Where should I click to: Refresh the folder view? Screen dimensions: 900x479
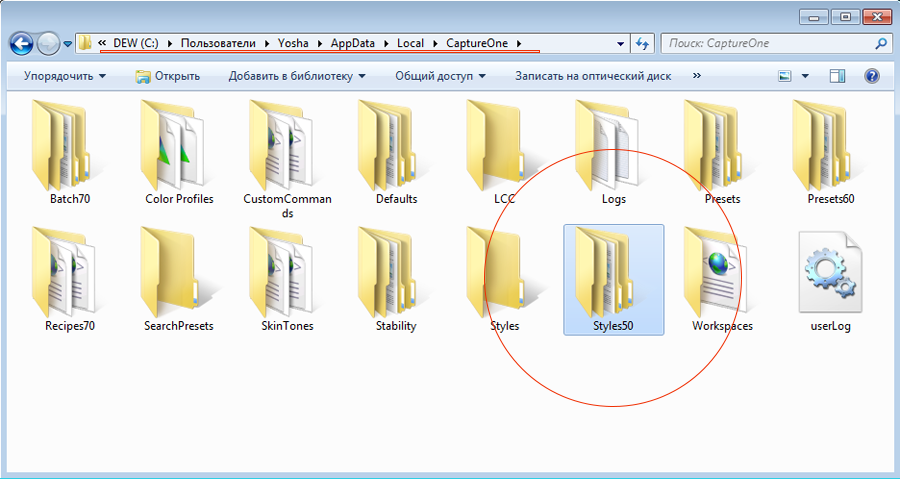(642, 43)
